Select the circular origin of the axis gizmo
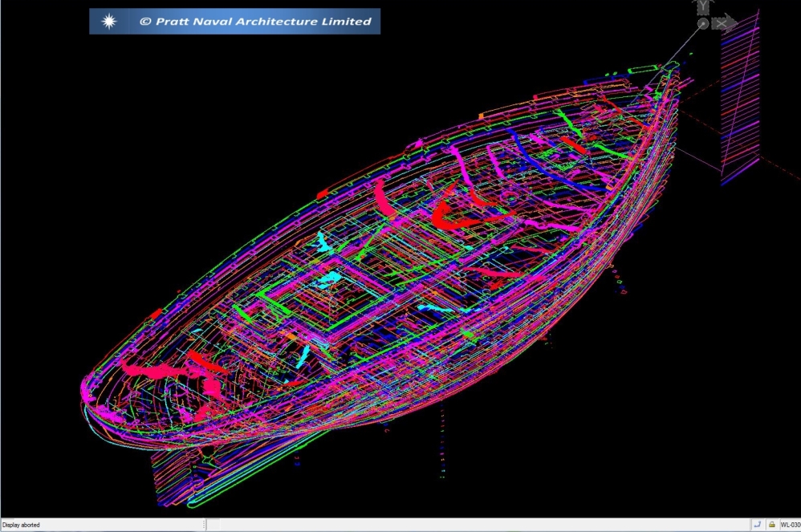 [703, 24]
